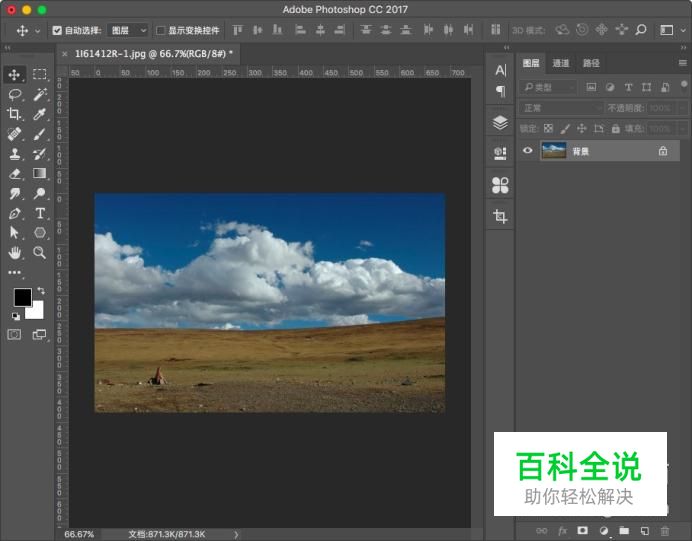Select the Horizontal Type tool
The height and width of the screenshot is (541, 692).
(x=40, y=213)
